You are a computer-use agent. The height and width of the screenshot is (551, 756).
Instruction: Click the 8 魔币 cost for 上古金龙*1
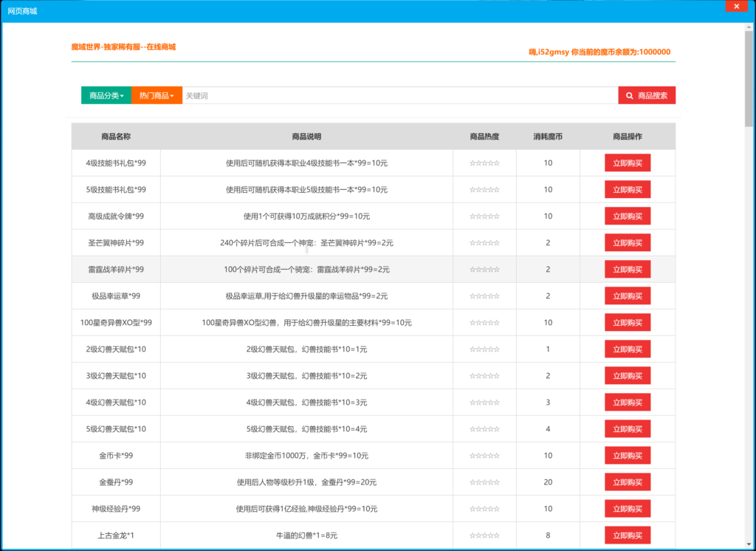tap(548, 535)
